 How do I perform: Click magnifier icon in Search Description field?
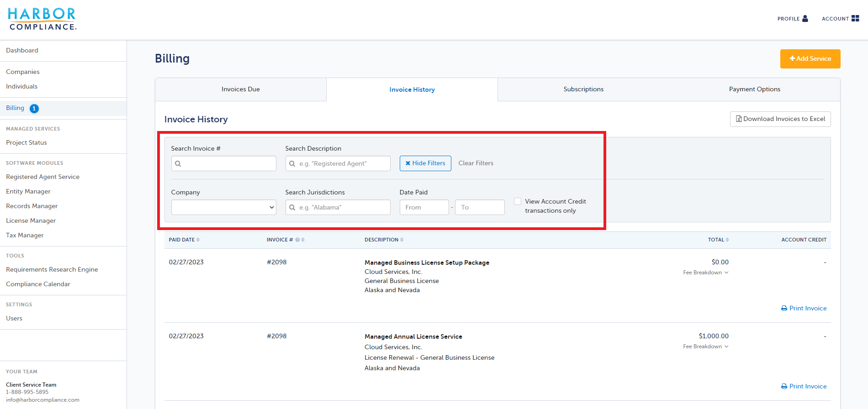pos(292,163)
